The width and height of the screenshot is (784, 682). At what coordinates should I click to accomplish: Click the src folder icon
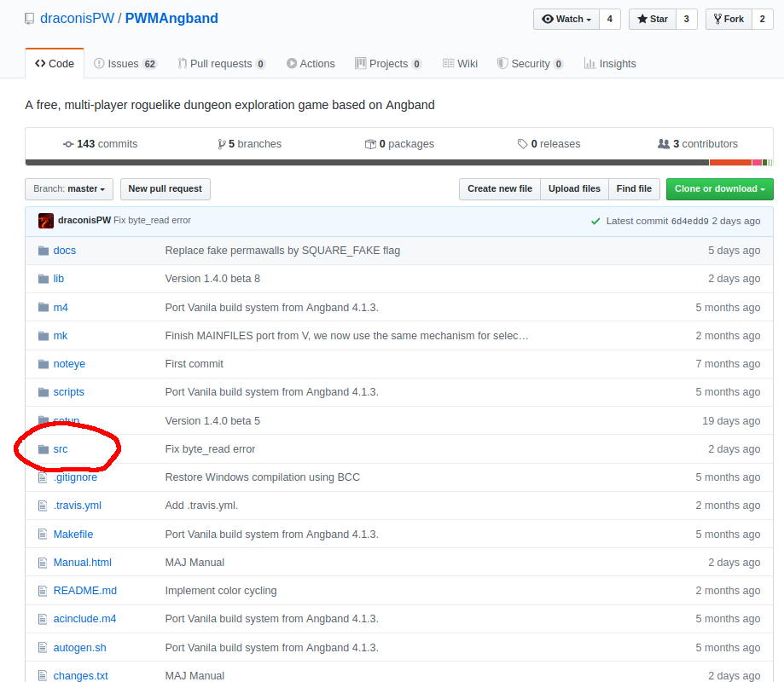[x=44, y=449]
